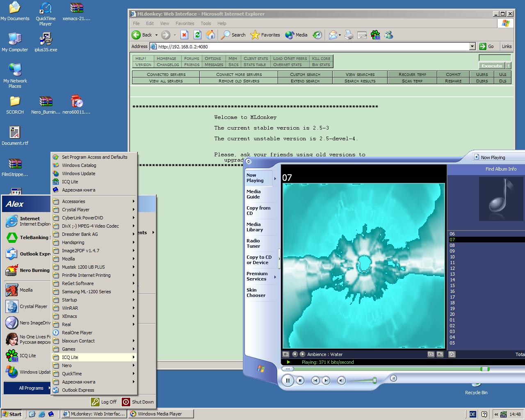Click Find Album Info link

(501, 169)
